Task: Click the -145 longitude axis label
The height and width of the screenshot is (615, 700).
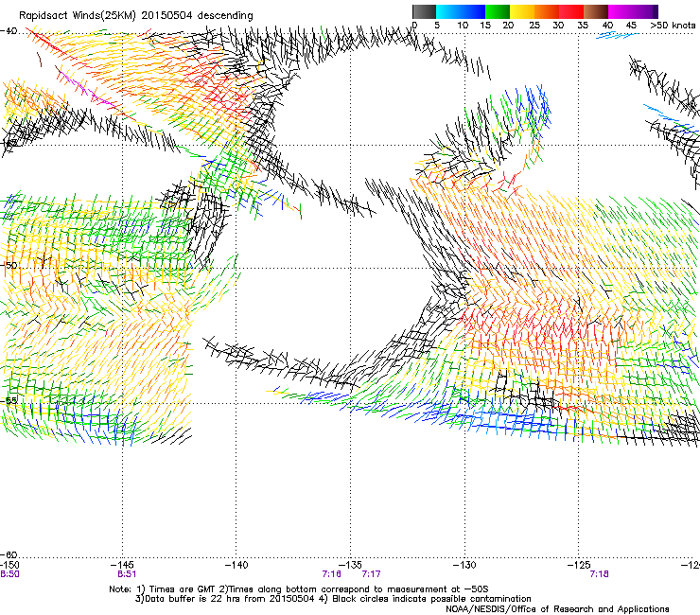Action: click(x=122, y=565)
